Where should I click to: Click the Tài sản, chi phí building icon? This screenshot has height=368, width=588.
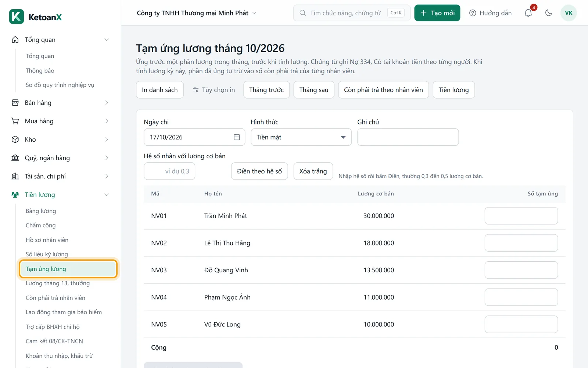tap(15, 176)
